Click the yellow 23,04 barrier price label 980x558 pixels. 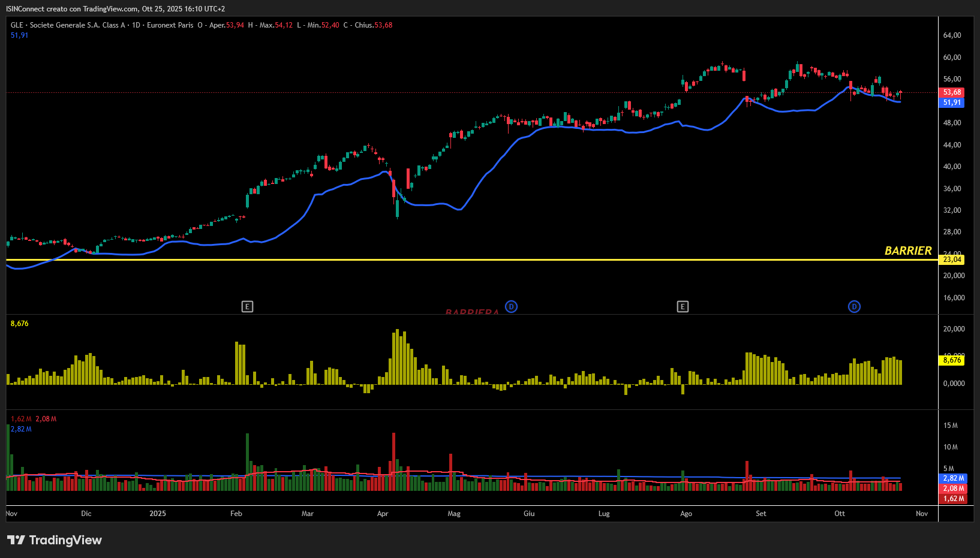point(952,260)
